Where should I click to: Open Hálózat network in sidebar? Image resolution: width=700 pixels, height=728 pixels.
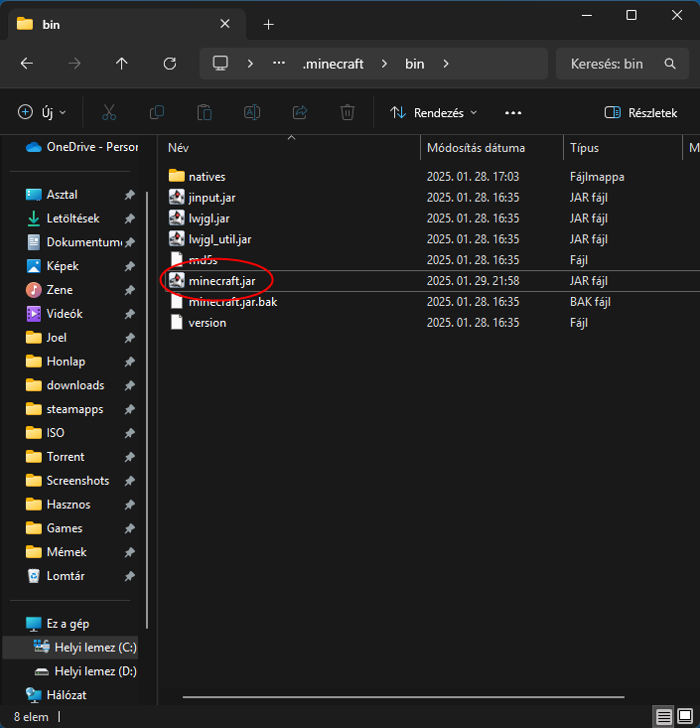click(x=56, y=695)
